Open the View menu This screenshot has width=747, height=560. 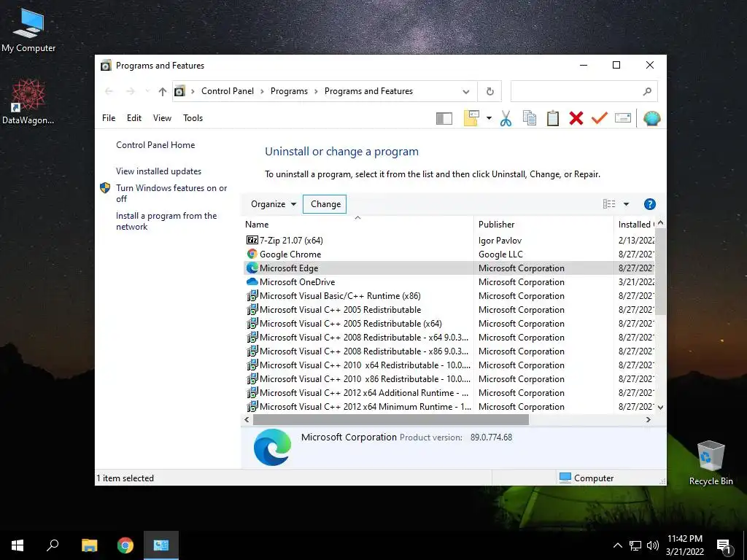point(162,118)
